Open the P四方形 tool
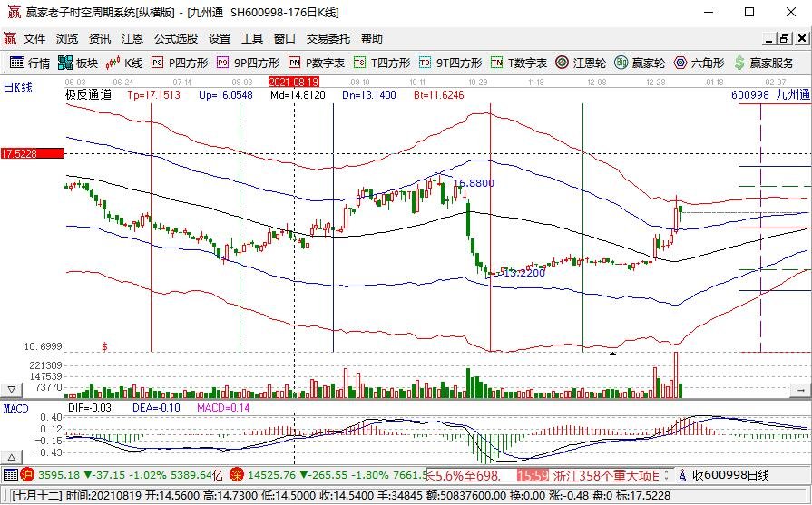Image resolution: width=812 pixels, height=505 pixels. [x=179, y=63]
